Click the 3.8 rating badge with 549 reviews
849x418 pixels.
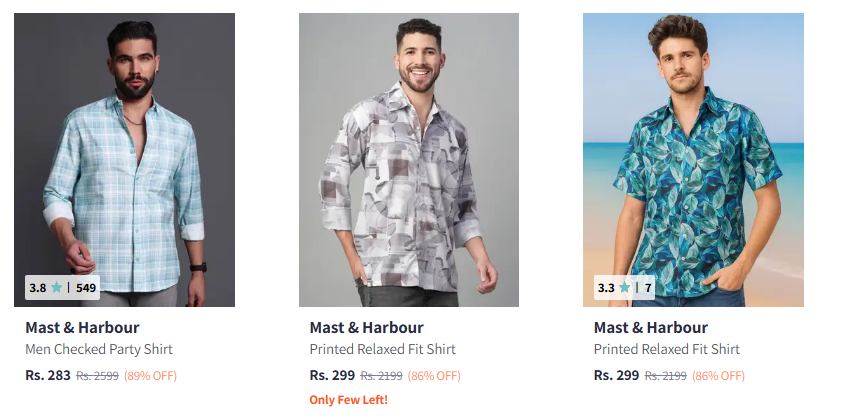(62, 288)
